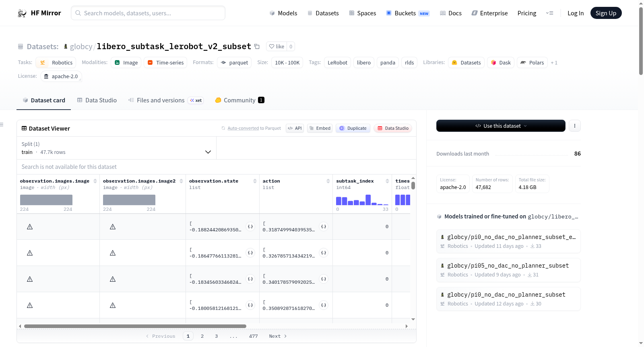644x347 pixels.
Task: Show the +1 additional libraries
Action: pos(554,62)
